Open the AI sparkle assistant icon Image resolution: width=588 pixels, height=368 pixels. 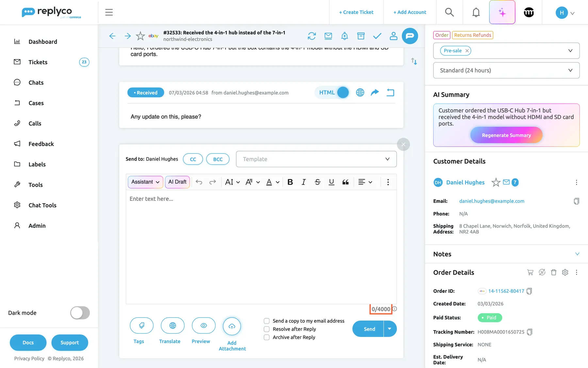pyautogui.click(x=502, y=12)
